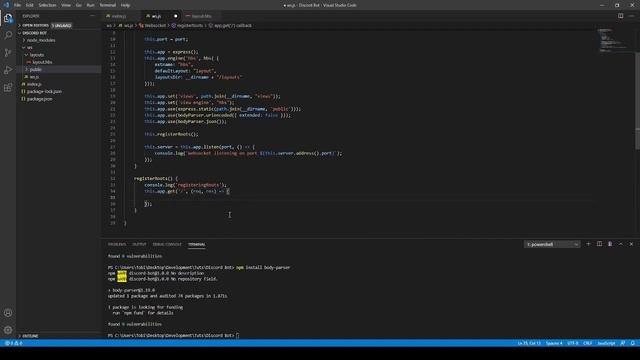The height and width of the screenshot is (360, 640).
Task: Click the unsaved dot on ws.js tab
Action: pos(176,16)
